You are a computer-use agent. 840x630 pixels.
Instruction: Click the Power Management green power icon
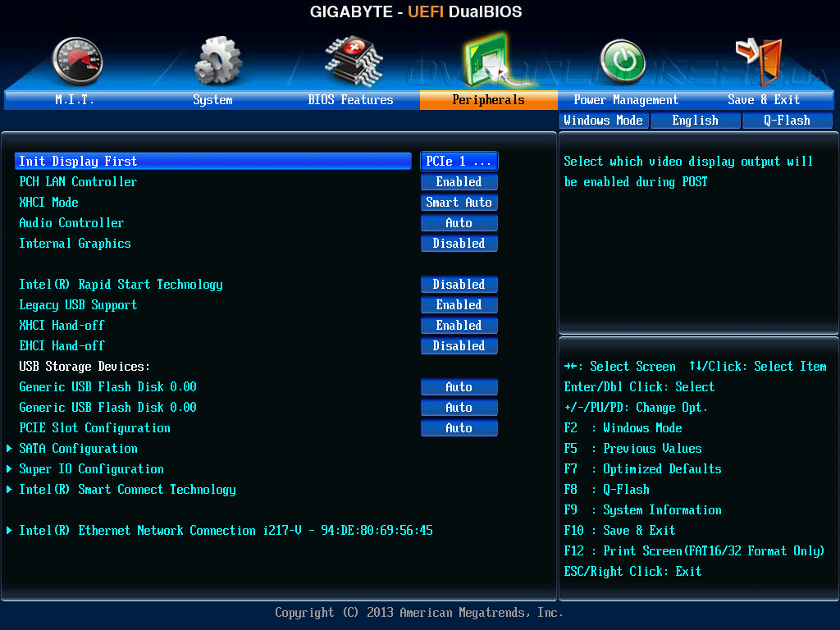tap(622, 62)
